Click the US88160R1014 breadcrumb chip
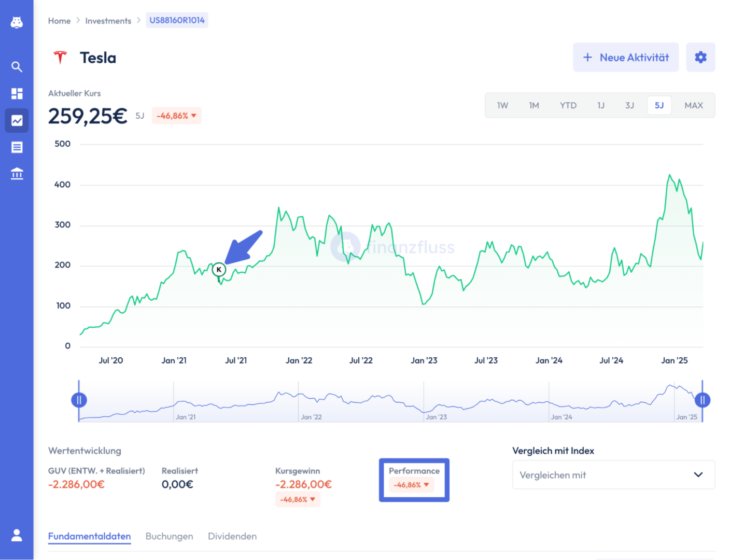730x560 pixels. [x=177, y=20]
